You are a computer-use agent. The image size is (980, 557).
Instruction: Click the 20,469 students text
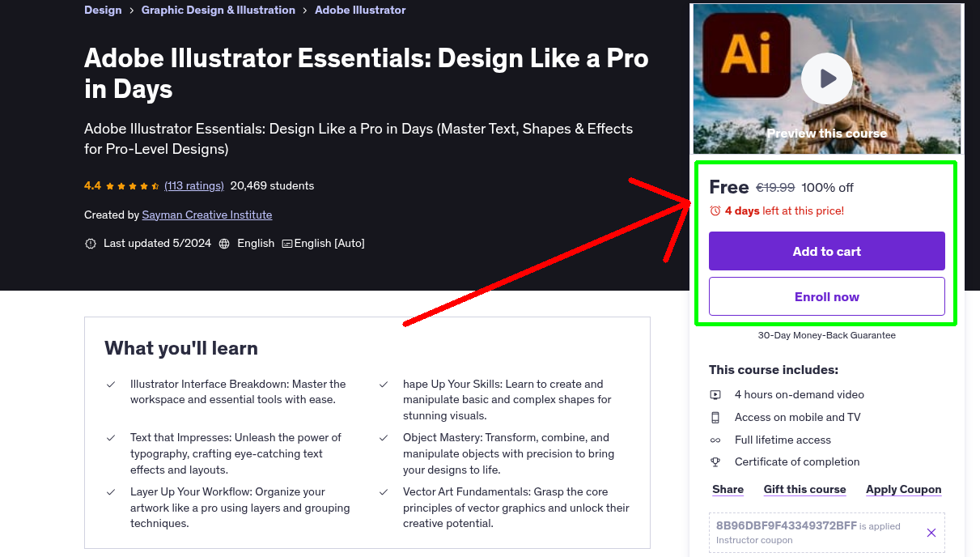pyautogui.click(x=272, y=185)
